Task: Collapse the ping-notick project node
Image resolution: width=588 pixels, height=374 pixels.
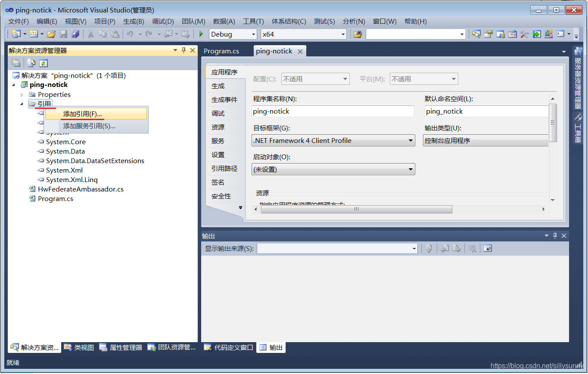Action: tap(13, 85)
